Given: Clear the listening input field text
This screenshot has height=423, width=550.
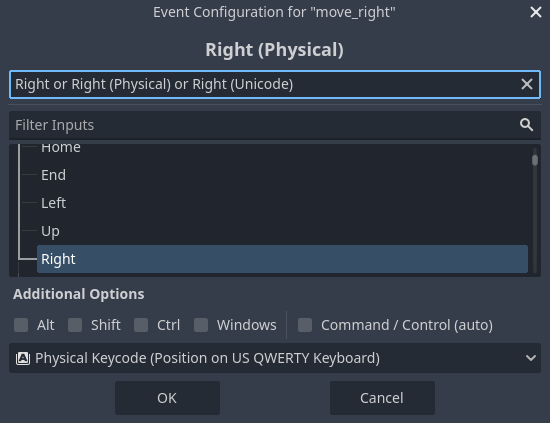Looking at the screenshot, I should pos(526,84).
